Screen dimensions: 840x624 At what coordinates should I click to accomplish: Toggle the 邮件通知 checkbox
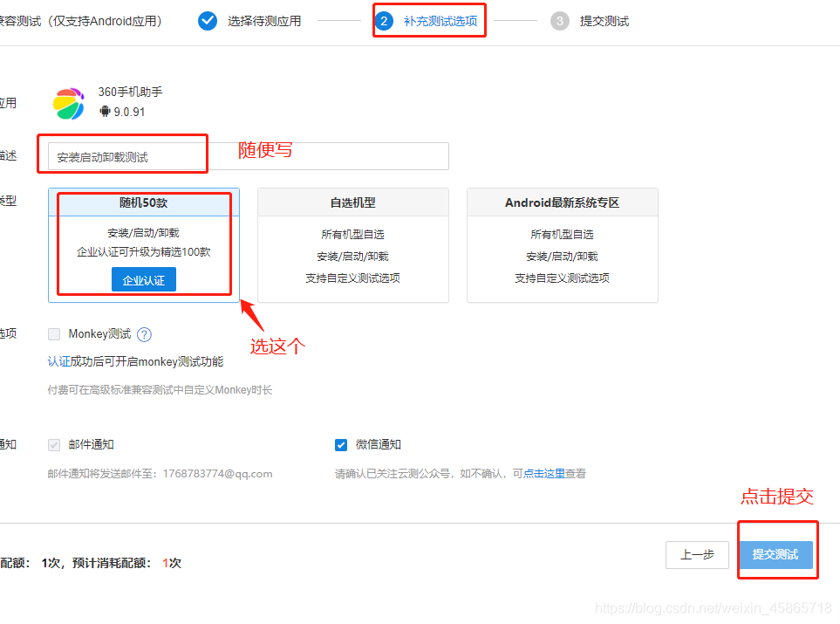(x=54, y=445)
